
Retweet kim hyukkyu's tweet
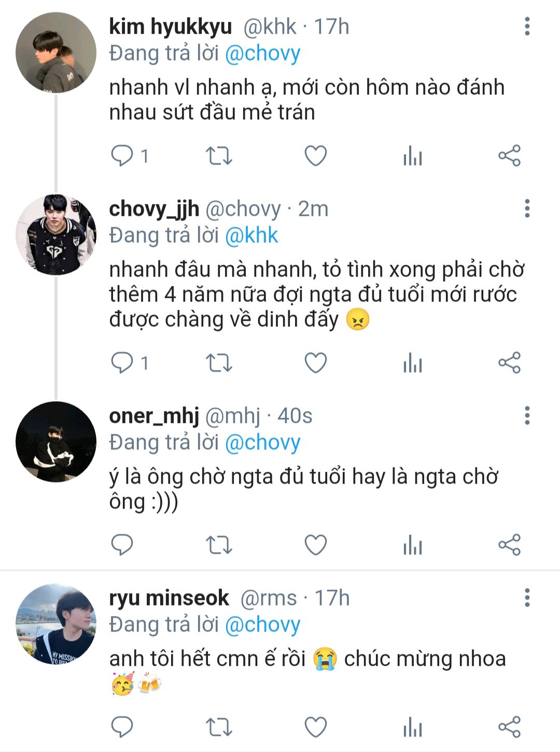(x=219, y=155)
